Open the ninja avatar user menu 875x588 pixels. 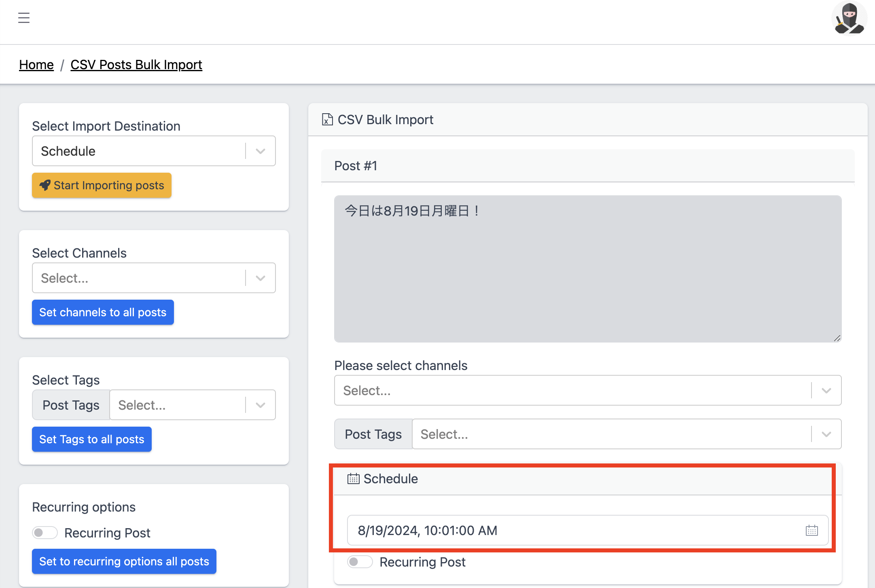click(x=849, y=19)
